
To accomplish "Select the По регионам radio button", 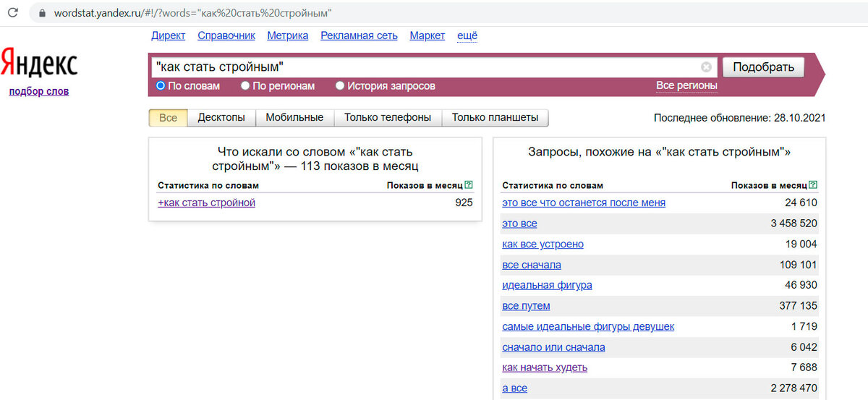I will (x=245, y=85).
